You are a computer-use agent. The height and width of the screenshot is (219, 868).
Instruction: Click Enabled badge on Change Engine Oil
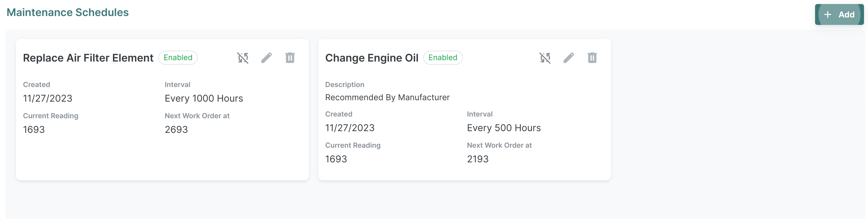[443, 58]
